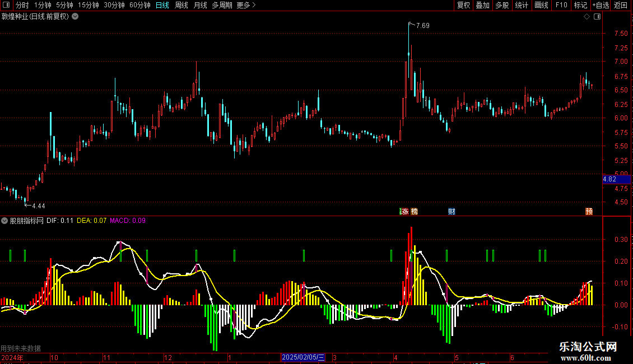Viewport: 633px width, 364px height.
Task: Click the 股朋指标网 indicator name
Action: [27, 221]
